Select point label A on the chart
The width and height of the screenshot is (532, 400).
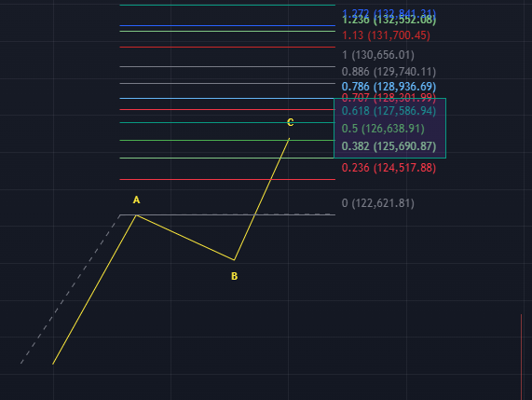(x=136, y=200)
